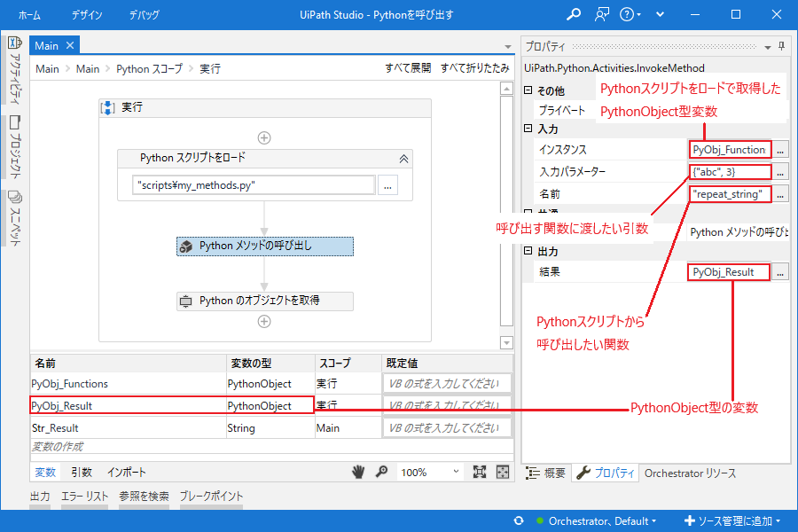Collapse the 入力 property group

[x=528, y=129]
